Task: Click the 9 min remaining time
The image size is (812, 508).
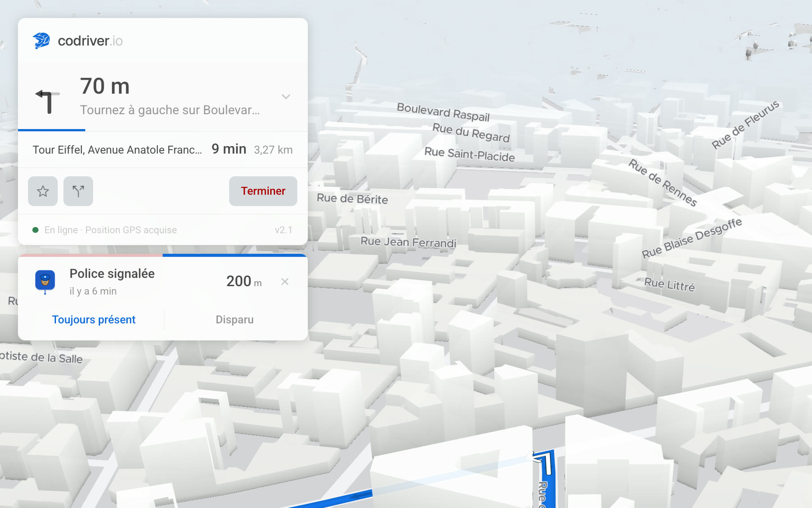Action: click(229, 149)
